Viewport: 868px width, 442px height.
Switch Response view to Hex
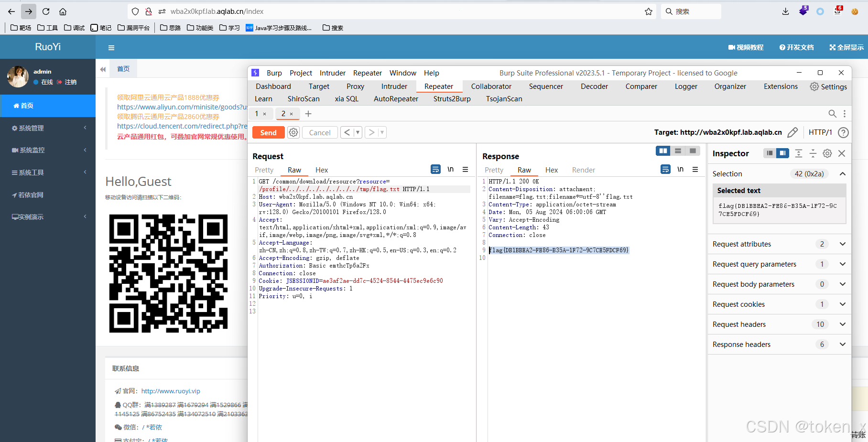point(552,170)
